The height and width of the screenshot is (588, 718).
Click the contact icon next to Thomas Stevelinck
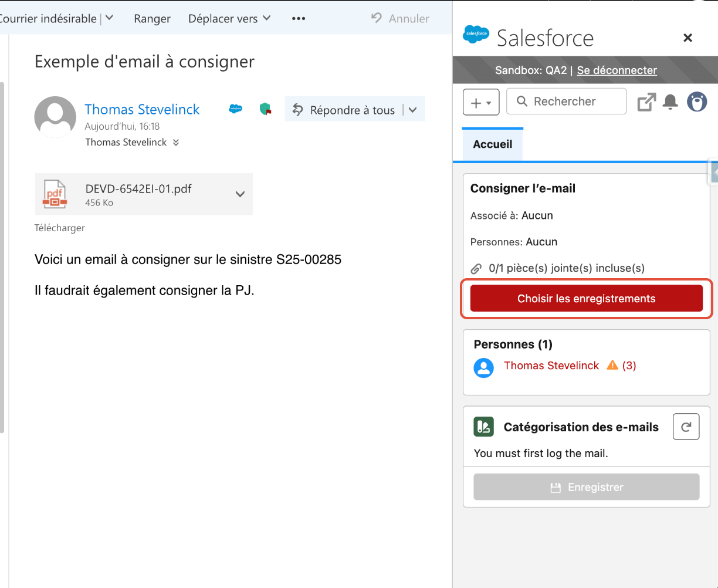484,368
